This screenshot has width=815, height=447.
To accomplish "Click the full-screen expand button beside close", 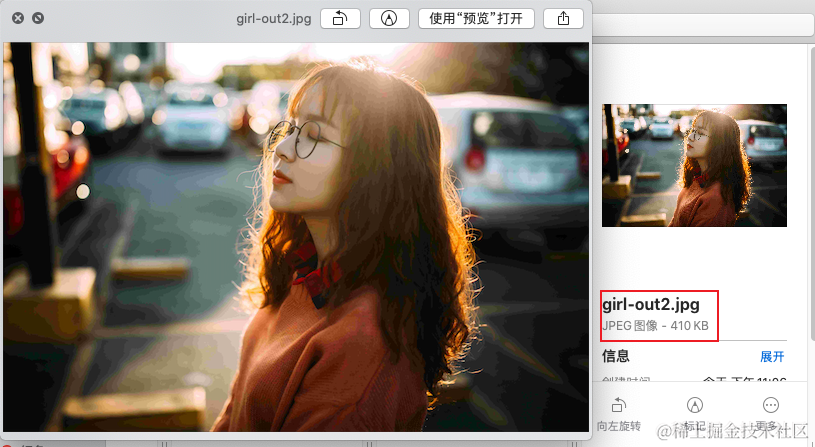I will [x=38, y=18].
